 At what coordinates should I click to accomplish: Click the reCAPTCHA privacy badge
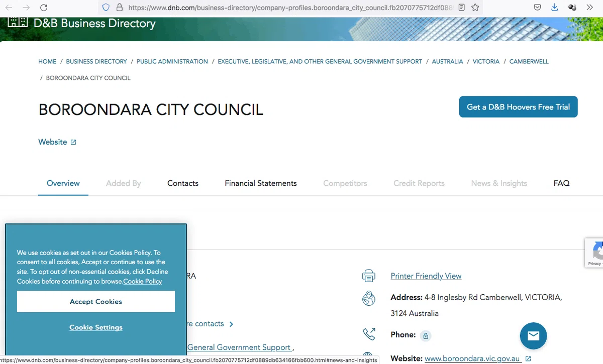pyautogui.click(x=594, y=253)
